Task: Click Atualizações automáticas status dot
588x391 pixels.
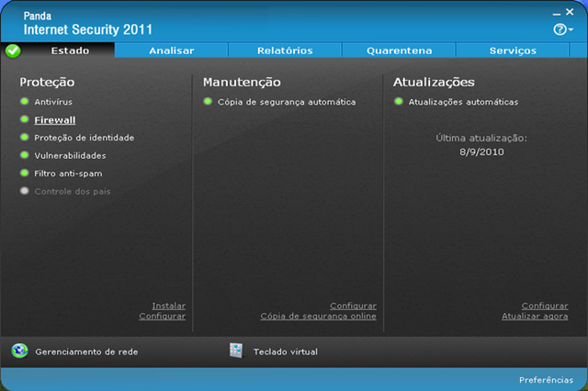Action: click(399, 102)
